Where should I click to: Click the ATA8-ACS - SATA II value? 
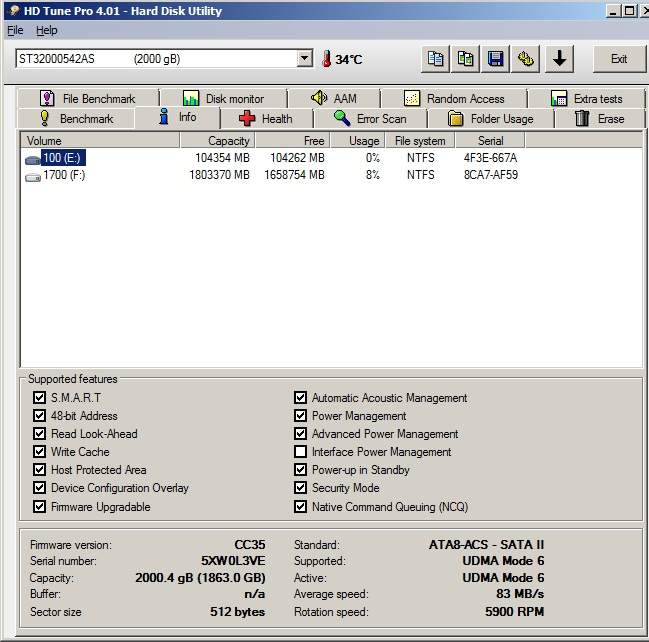coord(486,544)
